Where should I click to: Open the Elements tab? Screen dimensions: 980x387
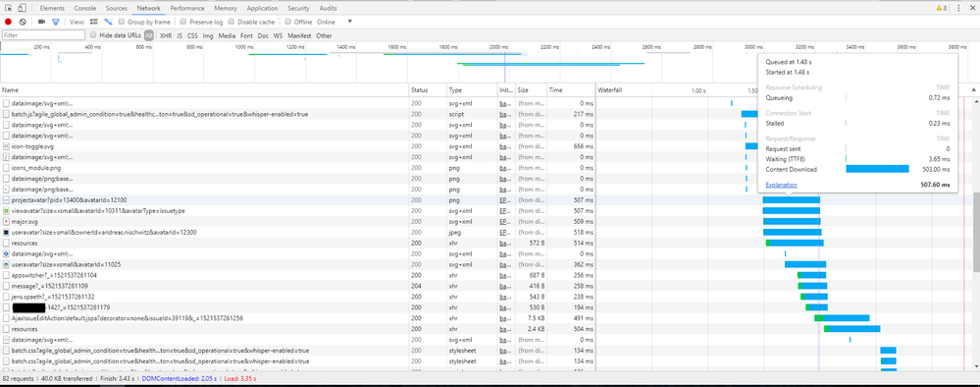coord(52,8)
